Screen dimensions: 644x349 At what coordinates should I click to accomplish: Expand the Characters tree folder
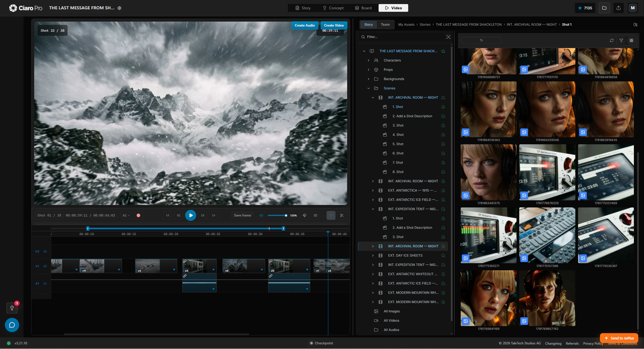coord(369,60)
